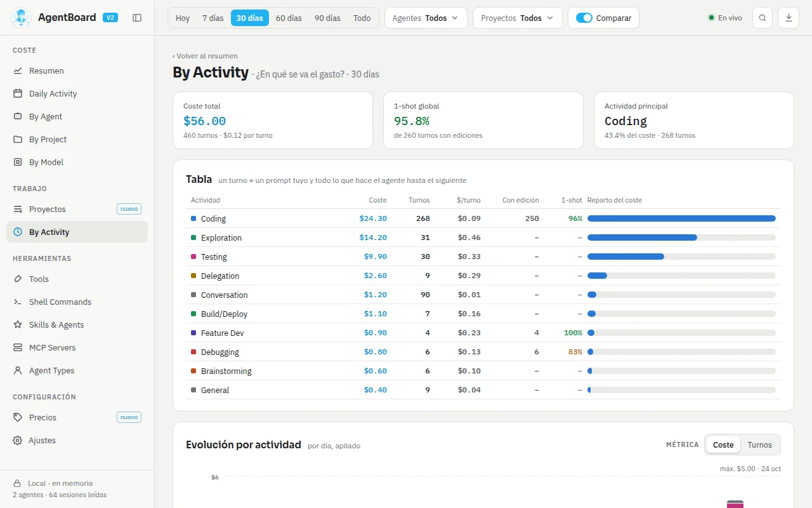The width and height of the screenshot is (812, 508).
Task: Collapse the sidebar panel icon
Action: [x=137, y=18]
